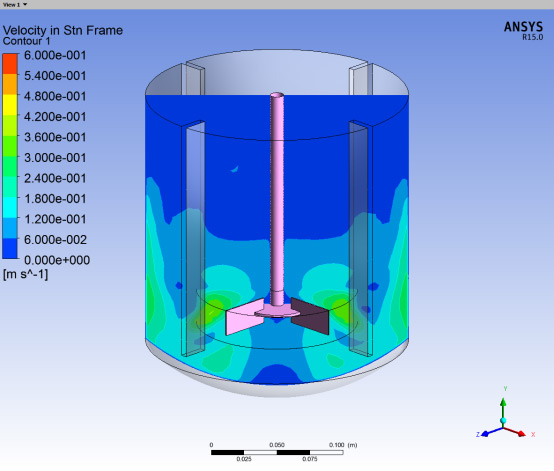Select the pink impeller shaft
The width and height of the screenshot is (554, 471).
[277, 198]
